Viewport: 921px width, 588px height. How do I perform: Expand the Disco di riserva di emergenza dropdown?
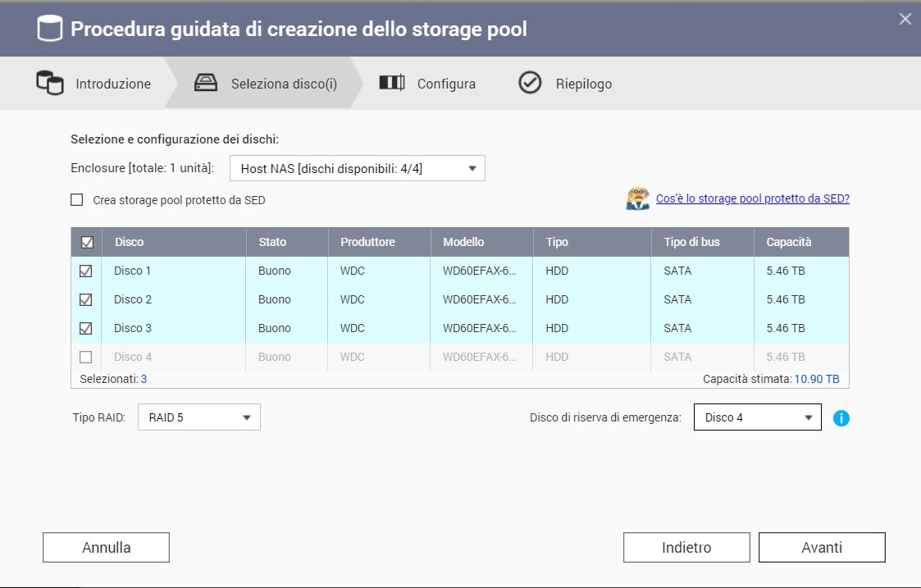pyautogui.click(x=757, y=417)
